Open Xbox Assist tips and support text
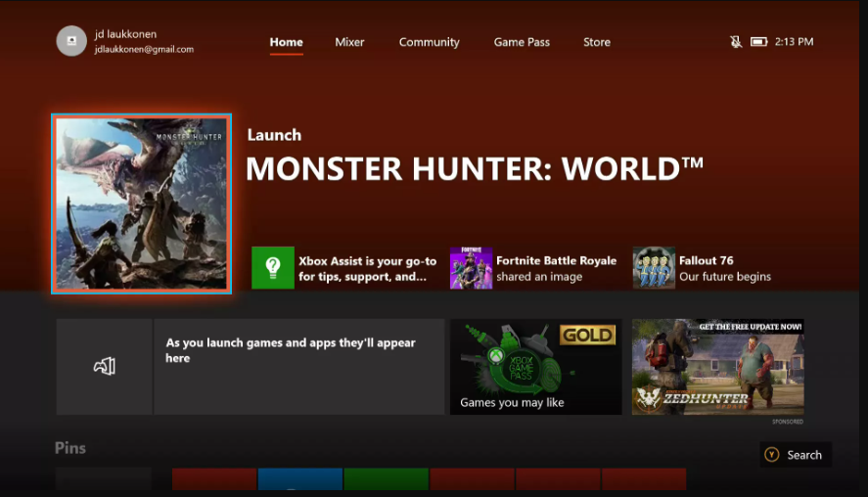 click(368, 268)
